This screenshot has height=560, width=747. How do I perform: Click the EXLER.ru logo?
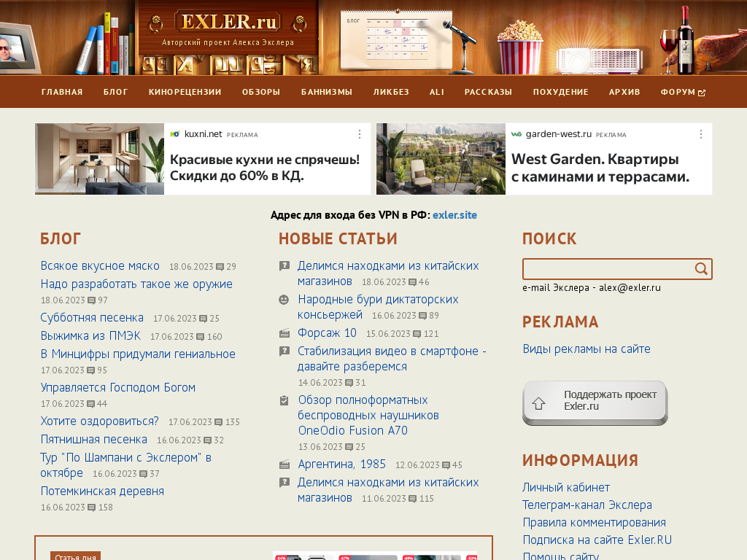(228, 22)
